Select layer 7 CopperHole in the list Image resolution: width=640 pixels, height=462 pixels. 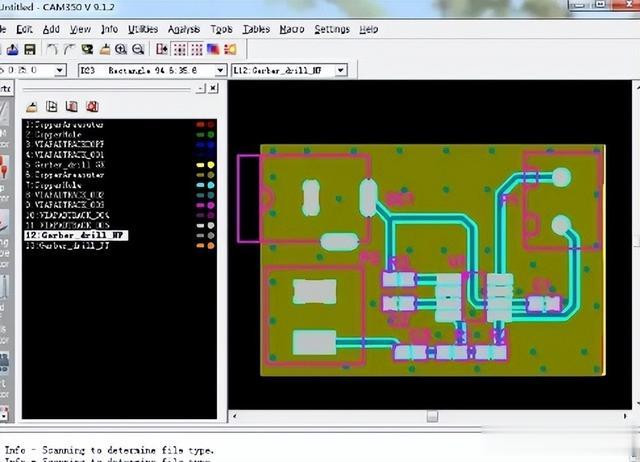[x=53, y=185]
